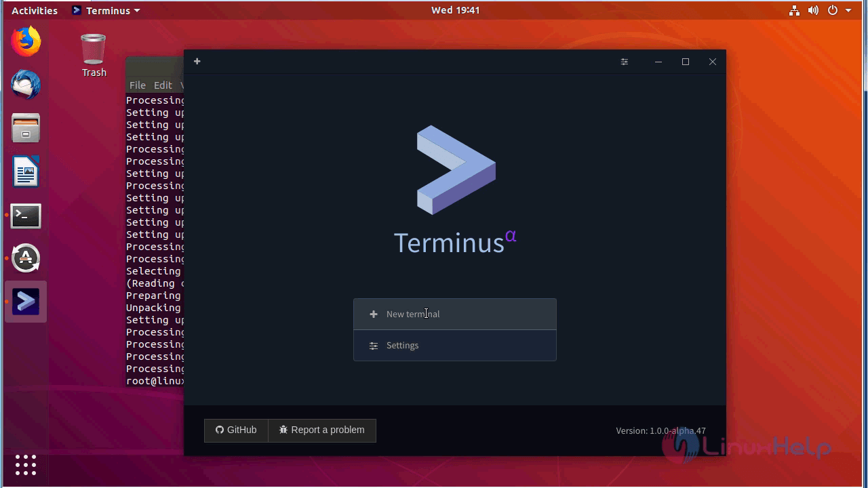Open a new tab with plus icon
This screenshot has width=868, height=488.
pyautogui.click(x=197, y=62)
